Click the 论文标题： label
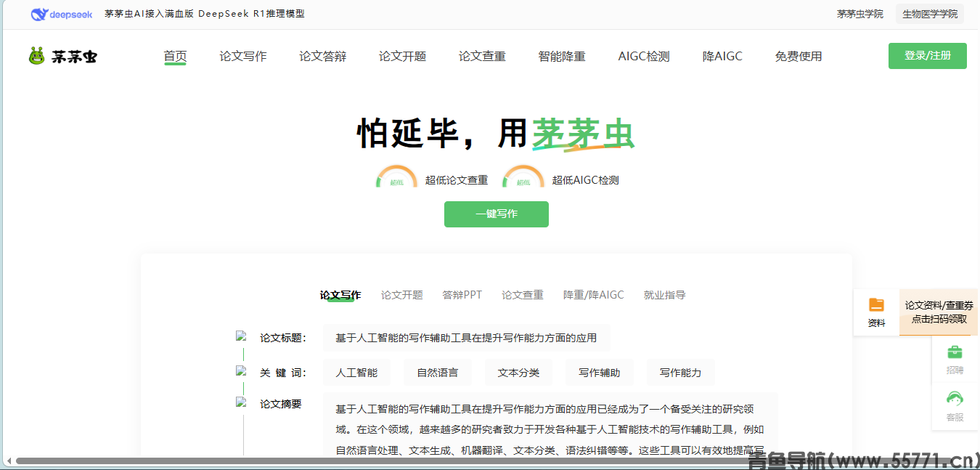The height and width of the screenshot is (470, 980). 284,338
